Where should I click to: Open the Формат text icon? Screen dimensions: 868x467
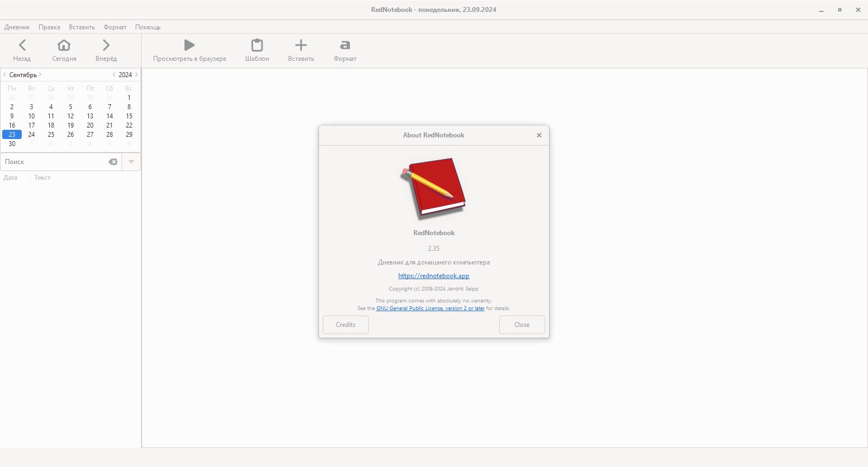[x=345, y=45]
